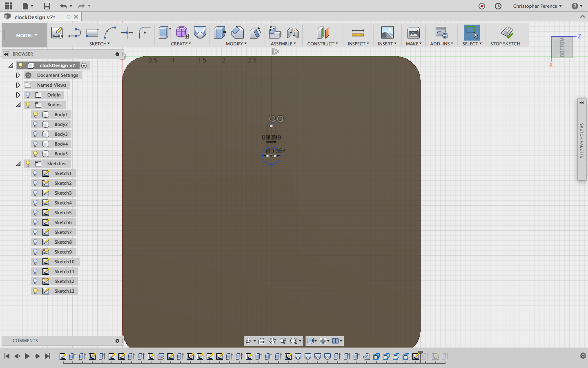
Task: Click the Press Pull modify icon
Action: [220, 33]
